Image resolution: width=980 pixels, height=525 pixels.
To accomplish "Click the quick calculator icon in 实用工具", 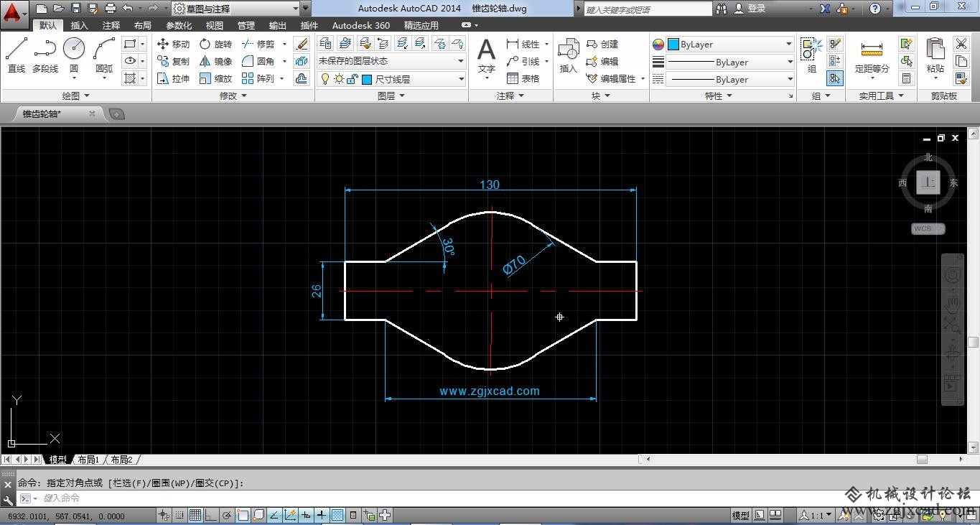I will point(907,78).
